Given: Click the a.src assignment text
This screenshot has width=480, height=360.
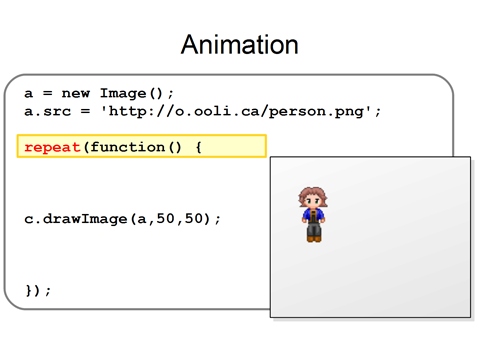Looking at the screenshot, I should [x=48, y=111].
